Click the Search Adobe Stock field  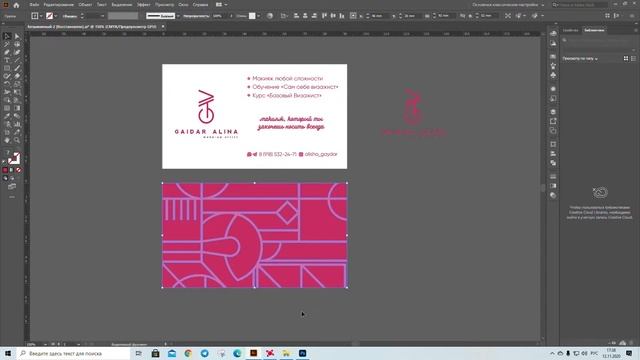pos(580,5)
